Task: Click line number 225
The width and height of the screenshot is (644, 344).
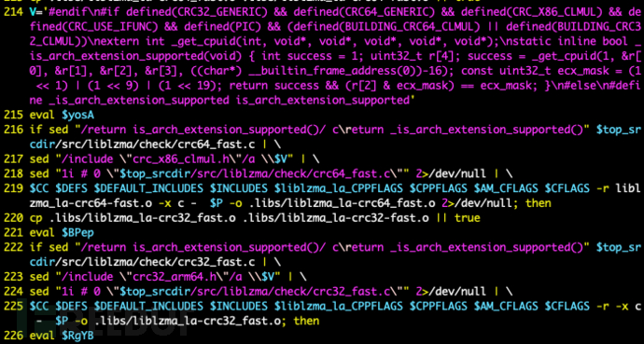Action: [14, 307]
